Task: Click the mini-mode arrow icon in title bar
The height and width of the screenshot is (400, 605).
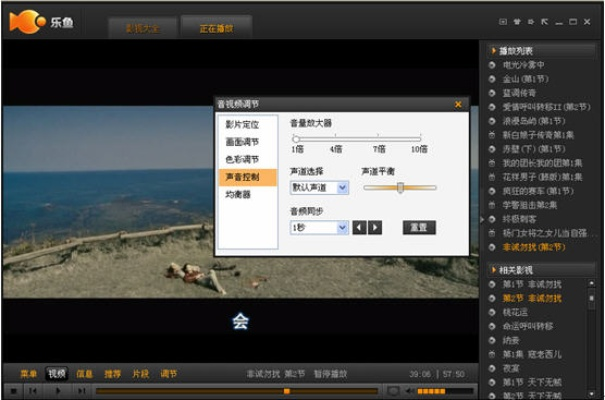Action: tap(544, 22)
